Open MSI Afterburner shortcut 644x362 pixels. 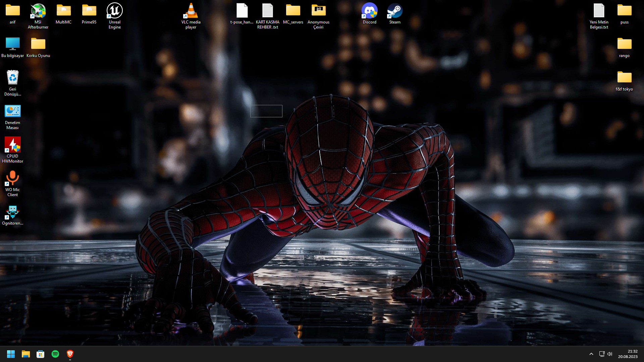click(x=38, y=11)
